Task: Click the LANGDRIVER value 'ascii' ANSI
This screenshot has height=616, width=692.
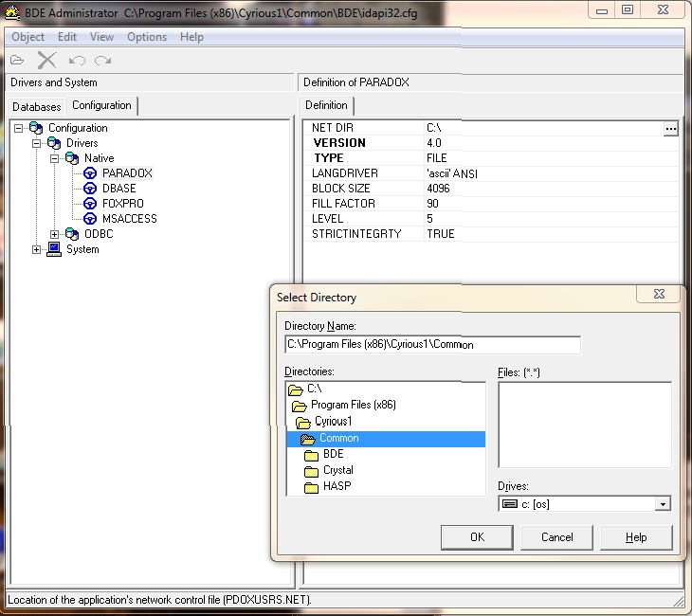Action: click(x=452, y=173)
